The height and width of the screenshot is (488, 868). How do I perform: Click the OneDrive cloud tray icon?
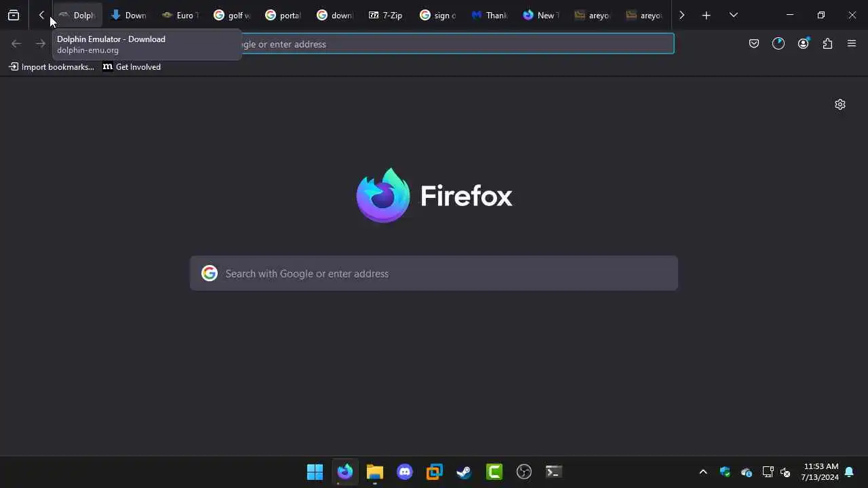coord(747,472)
